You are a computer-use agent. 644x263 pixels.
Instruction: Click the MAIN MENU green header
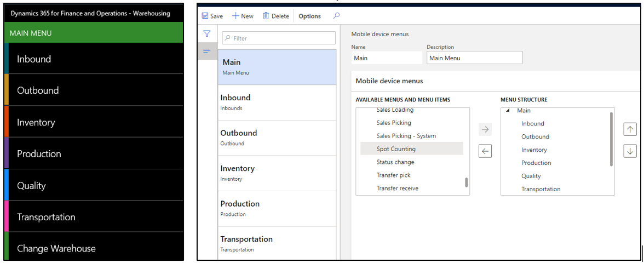tap(94, 33)
